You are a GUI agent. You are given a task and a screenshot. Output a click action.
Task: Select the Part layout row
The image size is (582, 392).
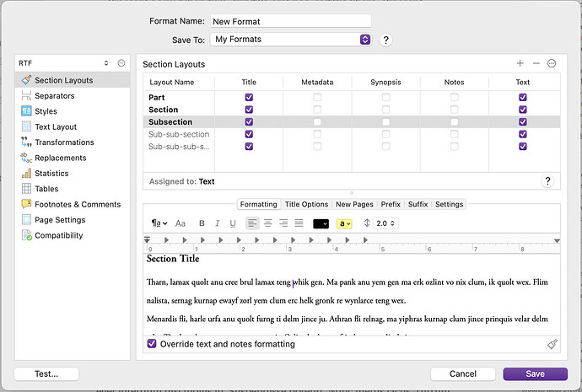tap(352, 97)
